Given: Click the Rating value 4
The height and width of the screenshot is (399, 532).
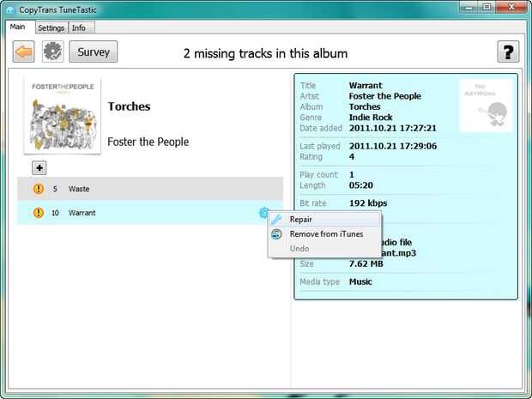Looking at the screenshot, I should point(352,157).
